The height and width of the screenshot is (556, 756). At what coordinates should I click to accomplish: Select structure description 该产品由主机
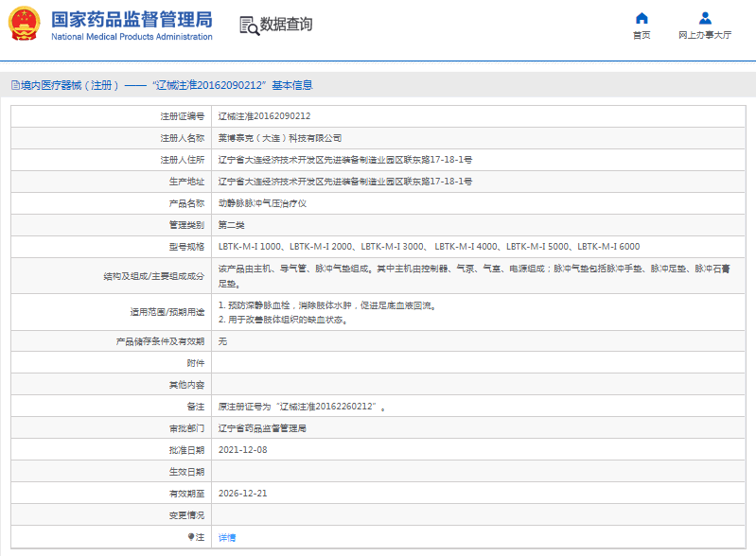[x=474, y=276]
